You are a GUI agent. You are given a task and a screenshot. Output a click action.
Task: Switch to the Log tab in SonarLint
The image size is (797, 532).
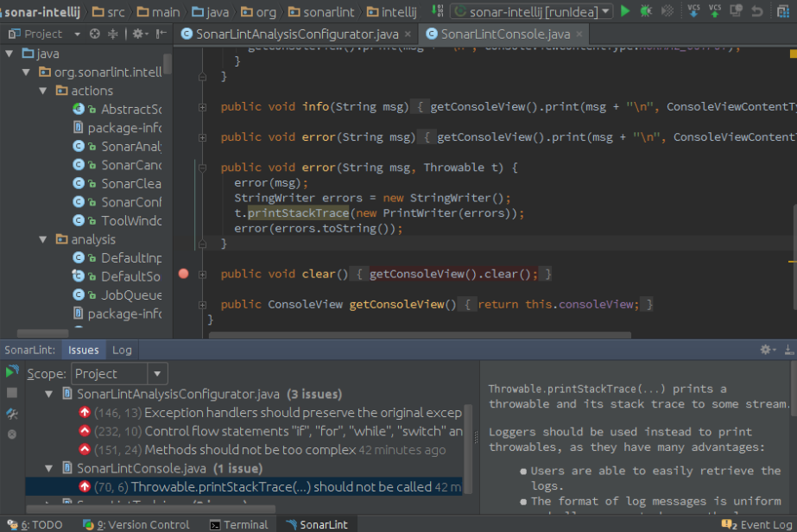(x=122, y=350)
